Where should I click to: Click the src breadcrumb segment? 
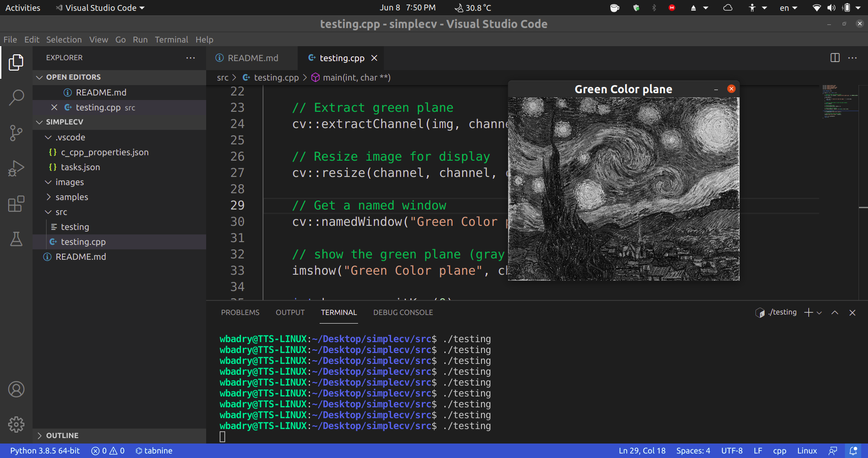[222, 77]
